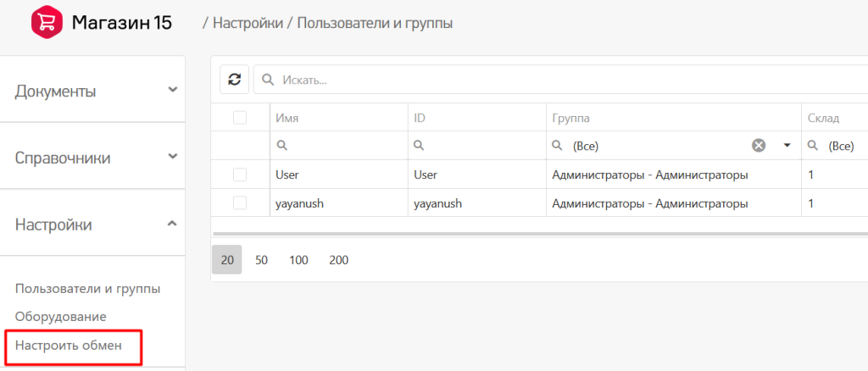Click search magnifier in Имя filter
This screenshot has width=868, height=371.
[281, 146]
